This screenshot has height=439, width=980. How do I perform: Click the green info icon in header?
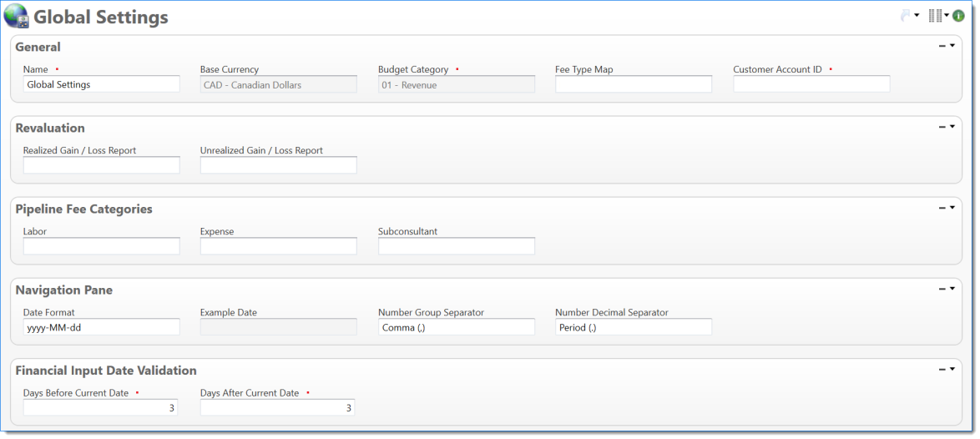tap(959, 16)
